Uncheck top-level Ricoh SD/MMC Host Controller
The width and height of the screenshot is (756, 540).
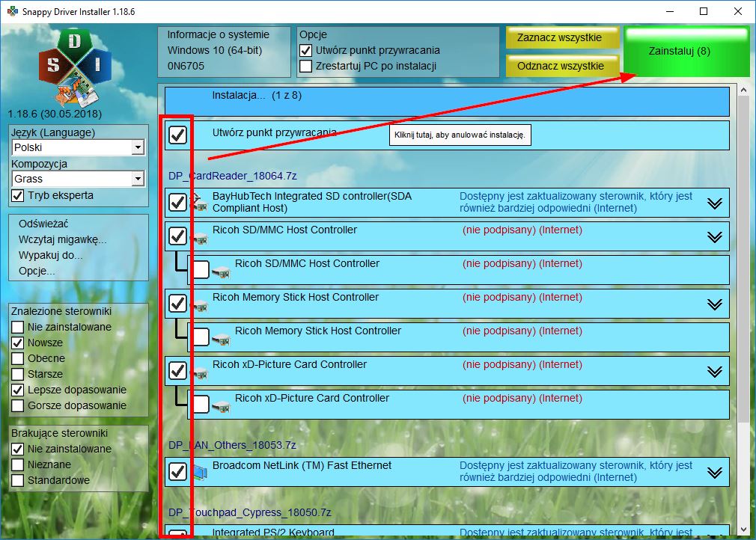tap(178, 236)
